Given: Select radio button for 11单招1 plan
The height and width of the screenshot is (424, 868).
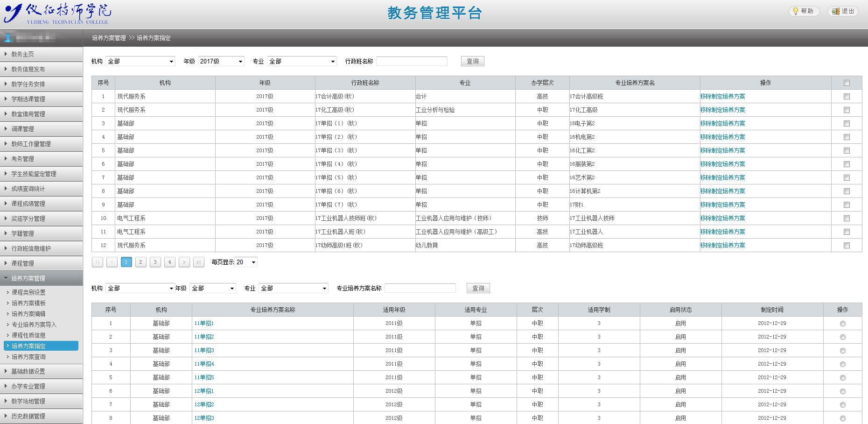Looking at the screenshot, I should click(x=843, y=324).
